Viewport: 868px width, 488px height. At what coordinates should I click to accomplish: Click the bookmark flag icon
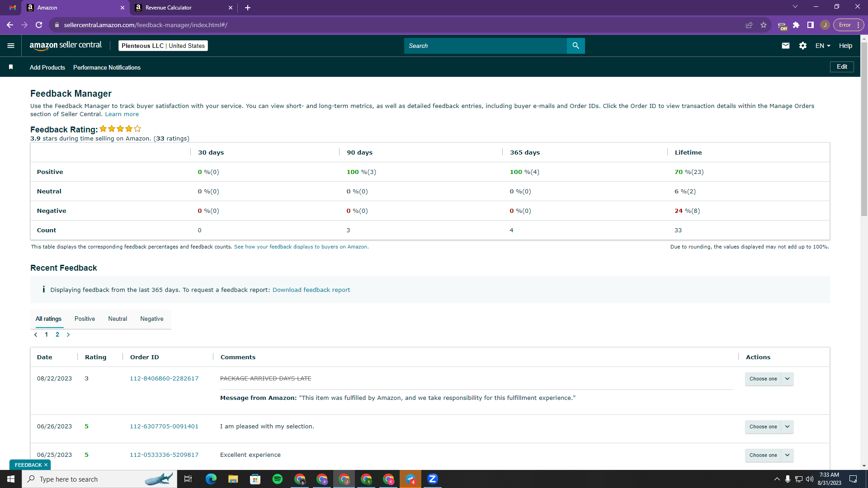11,67
